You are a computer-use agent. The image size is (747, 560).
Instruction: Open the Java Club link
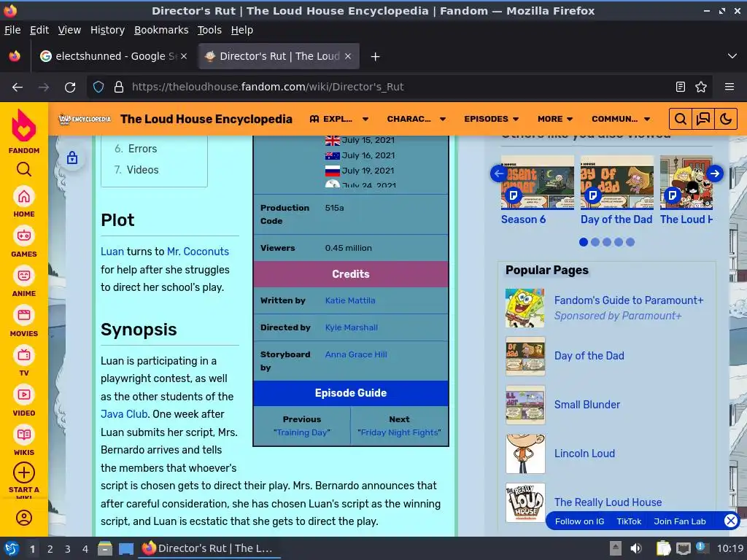pyautogui.click(x=124, y=414)
